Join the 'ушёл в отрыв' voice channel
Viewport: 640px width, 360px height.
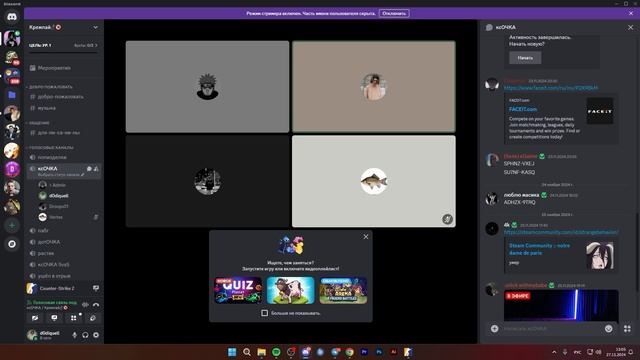[x=54, y=276]
